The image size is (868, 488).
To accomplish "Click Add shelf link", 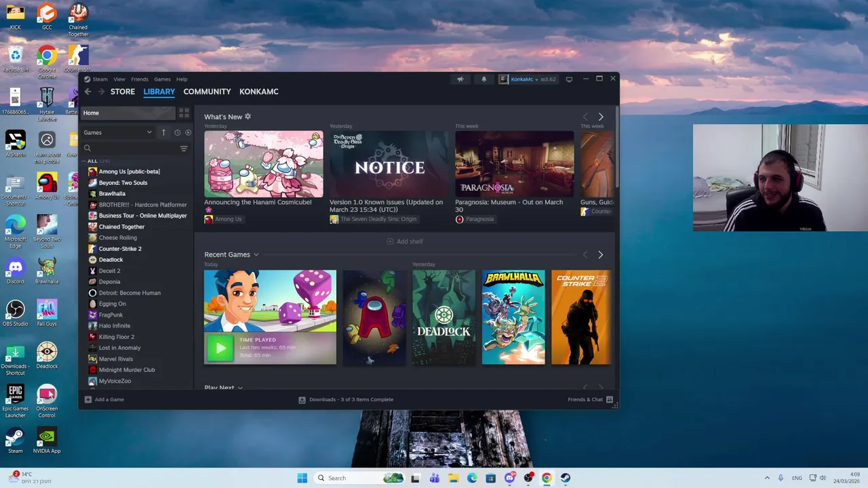I will pyautogui.click(x=405, y=241).
